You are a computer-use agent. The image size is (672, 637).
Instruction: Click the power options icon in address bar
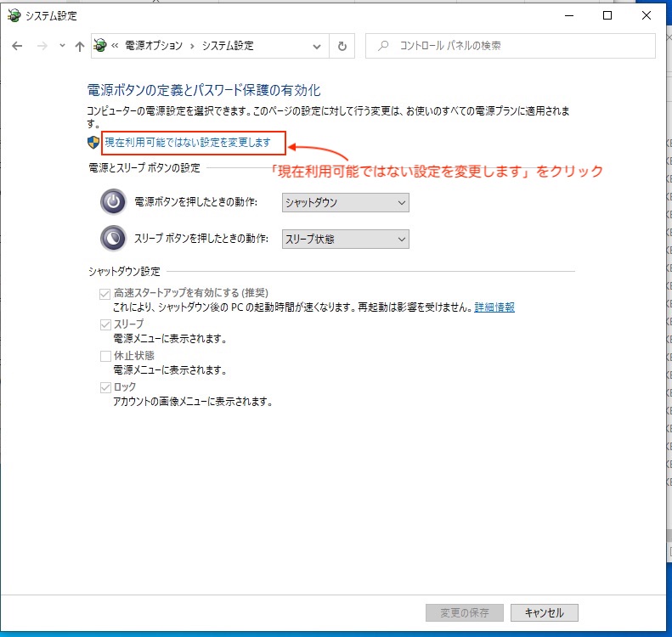[100, 45]
